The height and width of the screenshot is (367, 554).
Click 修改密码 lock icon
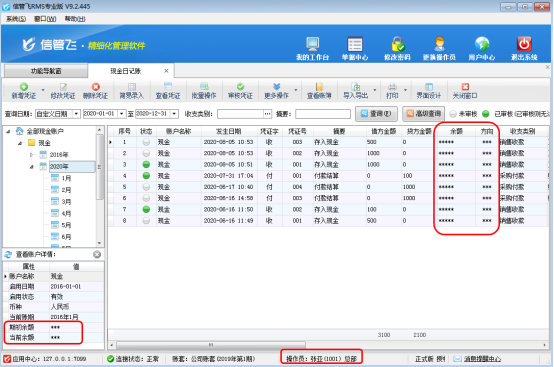coord(397,44)
